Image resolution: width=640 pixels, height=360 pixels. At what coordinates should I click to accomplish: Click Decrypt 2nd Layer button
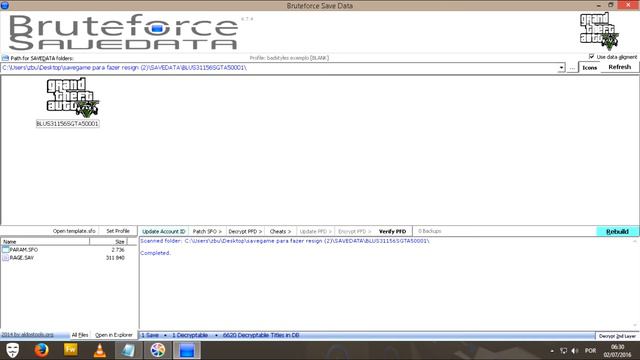(x=617, y=336)
